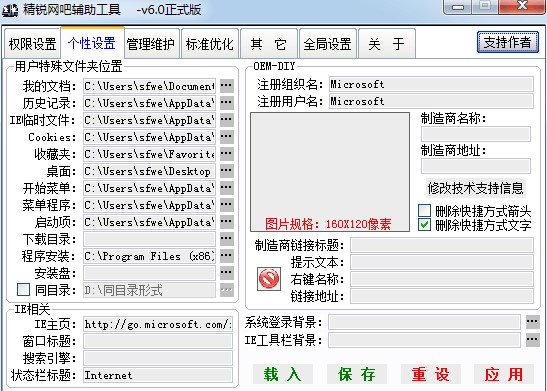This screenshot has width=547, height=391.
Task: Open browse button for 我的文档 path
Action: [227, 86]
